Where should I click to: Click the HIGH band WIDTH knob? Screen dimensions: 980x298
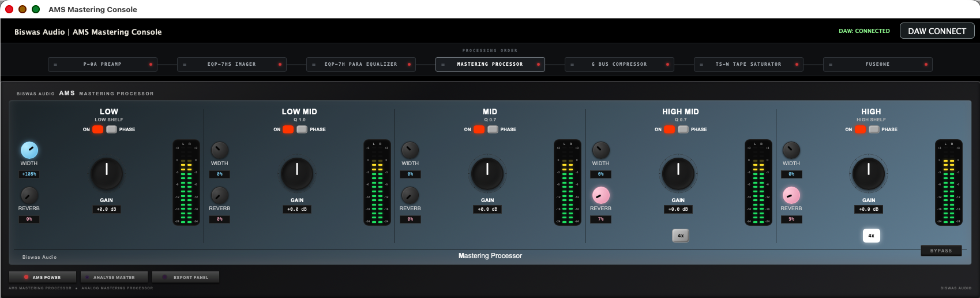(x=791, y=150)
